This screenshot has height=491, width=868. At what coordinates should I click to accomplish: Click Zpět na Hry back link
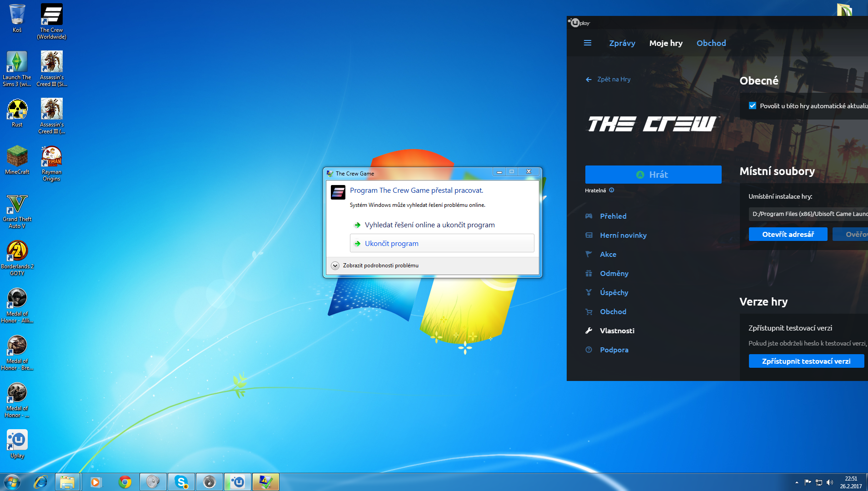pos(608,79)
